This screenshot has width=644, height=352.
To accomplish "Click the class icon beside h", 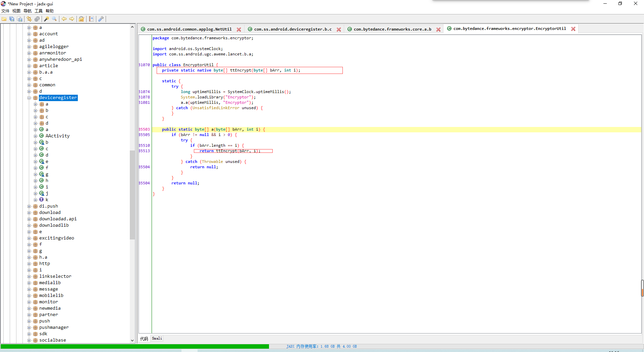I will click(x=42, y=180).
